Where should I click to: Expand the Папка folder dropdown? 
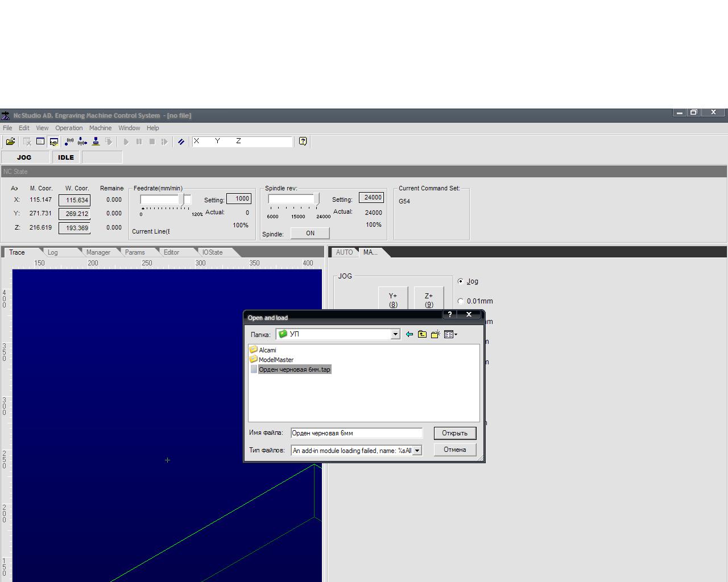(x=395, y=334)
